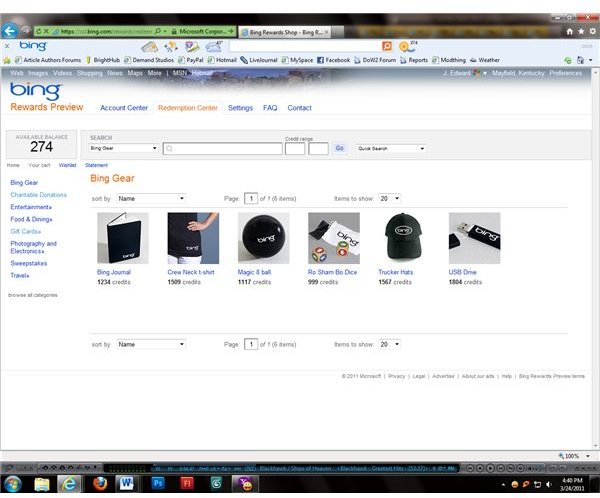Open the top sort by Name dropdown

click(x=151, y=198)
